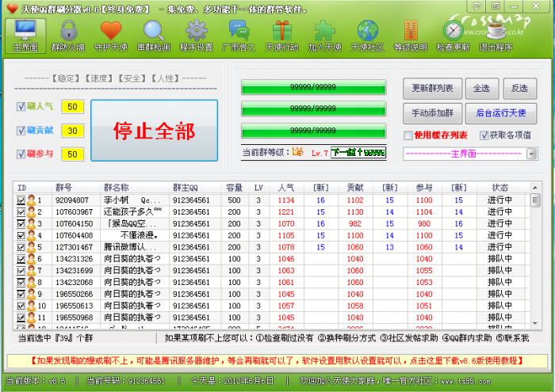
Task: Click the list scrollbar up arrow
Action: pos(535,188)
